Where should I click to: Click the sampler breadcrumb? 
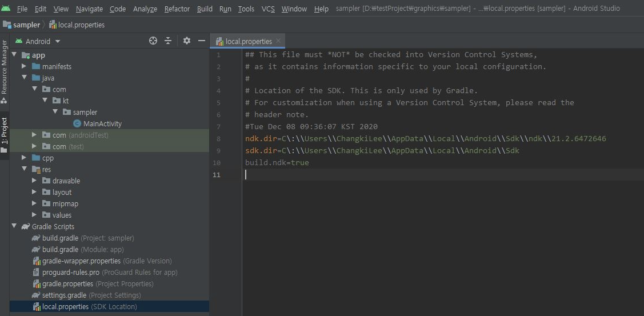(21, 25)
